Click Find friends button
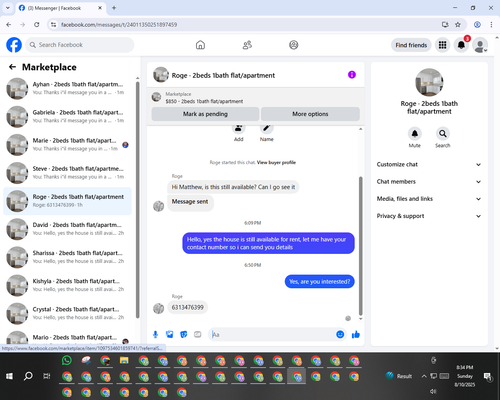This screenshot has height=400, width=500. coord(411,45)
